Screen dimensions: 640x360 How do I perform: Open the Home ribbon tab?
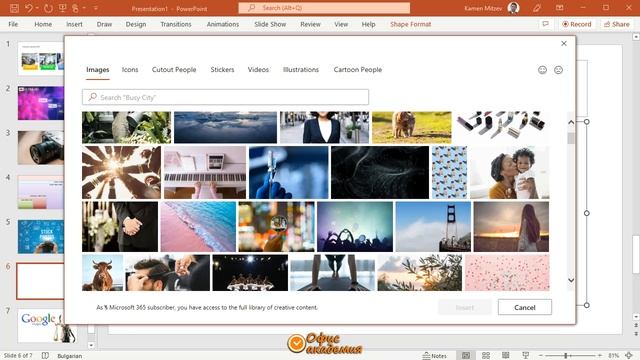coord(43,24)
